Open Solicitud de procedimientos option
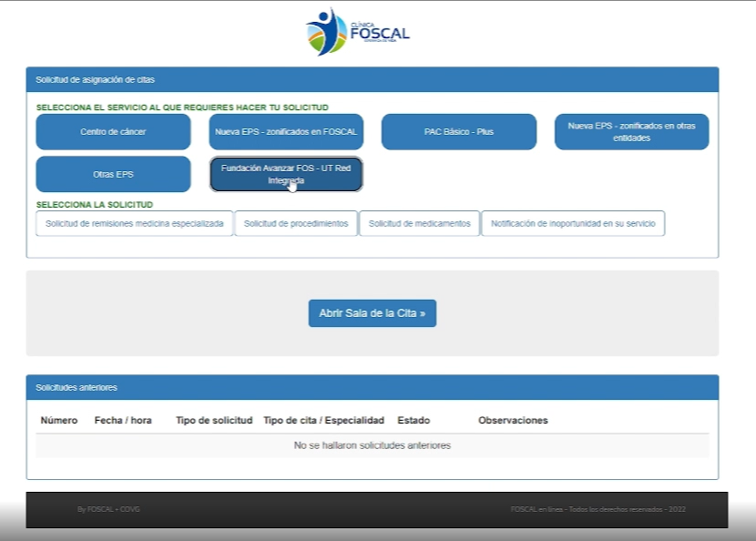Image resolution: width=756 pixels, height=541 pixels. 296,223
